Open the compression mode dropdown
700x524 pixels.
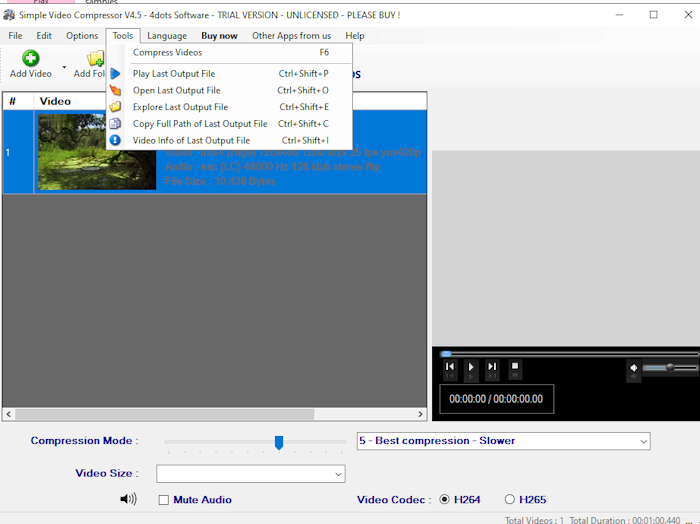point(641,441)
